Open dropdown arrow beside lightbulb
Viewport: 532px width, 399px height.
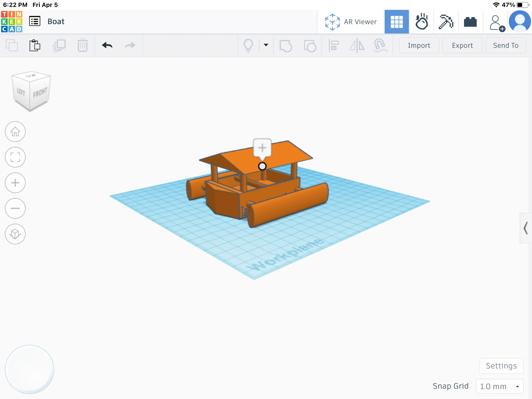coord(266,45)
